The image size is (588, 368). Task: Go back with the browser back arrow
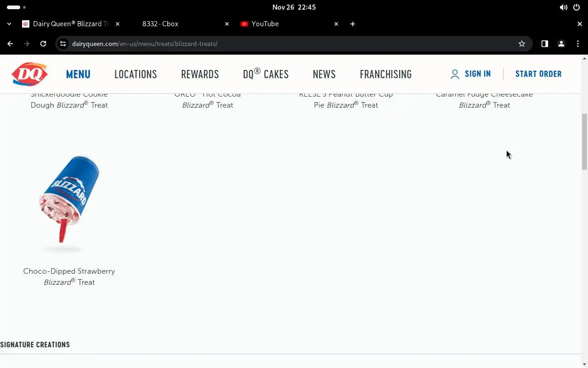point(10,44)
